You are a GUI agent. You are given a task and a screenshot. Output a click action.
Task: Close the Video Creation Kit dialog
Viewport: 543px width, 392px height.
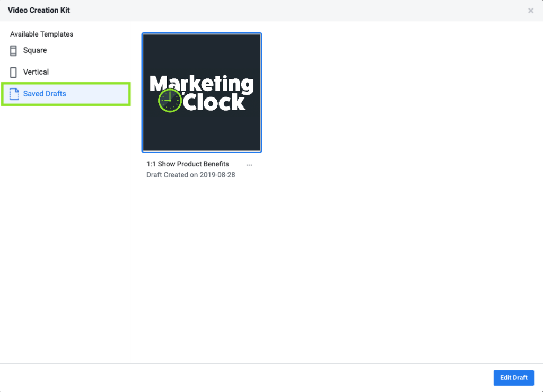(530, 11)
